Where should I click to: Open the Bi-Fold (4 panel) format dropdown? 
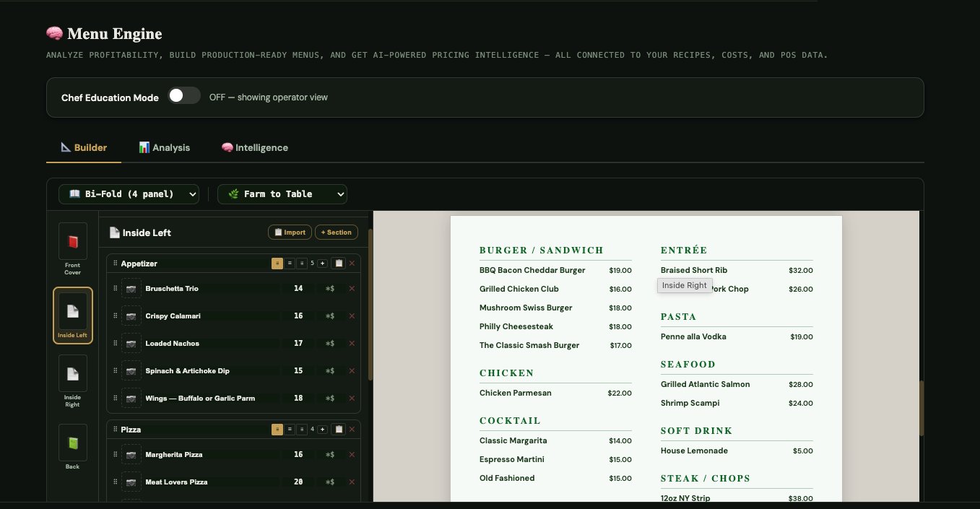point(129,194)
